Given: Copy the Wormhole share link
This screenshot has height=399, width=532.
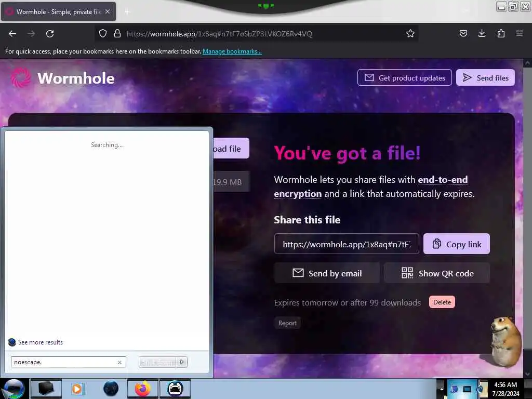Looking at the screenshot, I should tap(456, 244).
